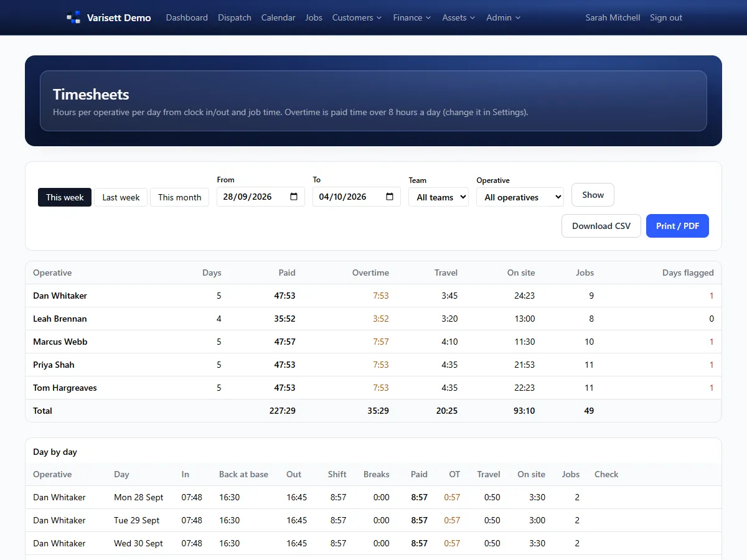
Task: Open the All teams dropdown
Action: pyautogui.click(x=438, y=197)
